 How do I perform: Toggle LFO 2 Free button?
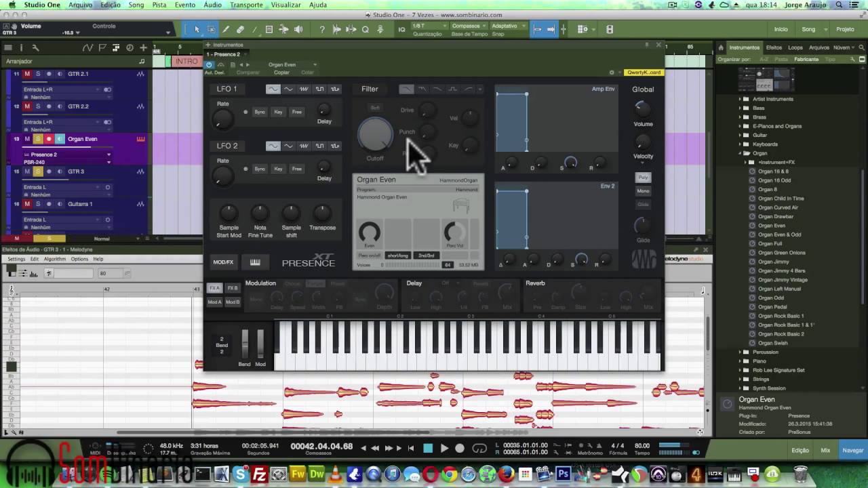point(296,169)
